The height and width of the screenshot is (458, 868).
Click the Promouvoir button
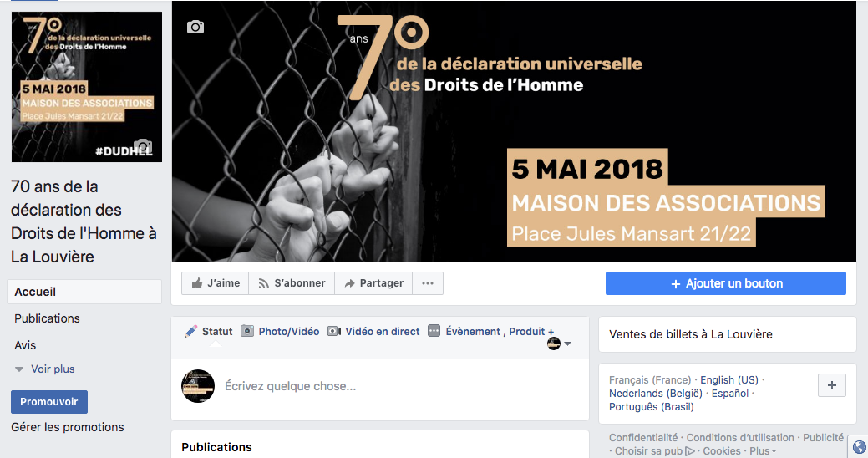(49, 401)
